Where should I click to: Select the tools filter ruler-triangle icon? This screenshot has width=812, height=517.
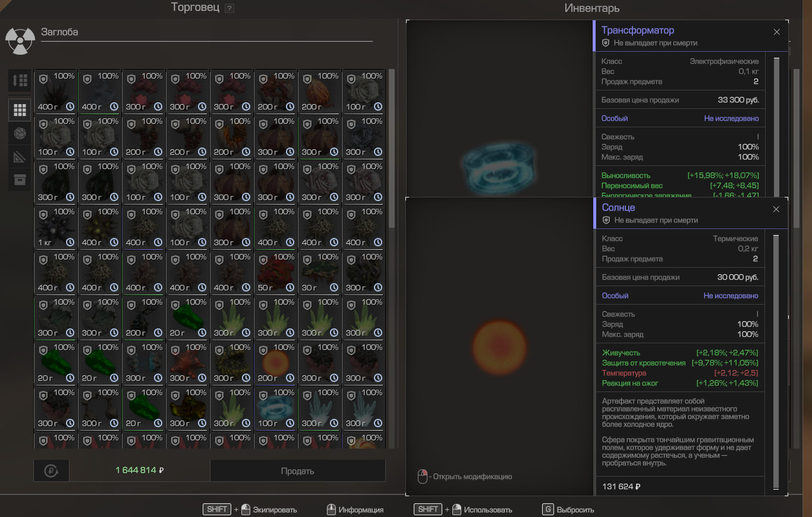point(20,156)
